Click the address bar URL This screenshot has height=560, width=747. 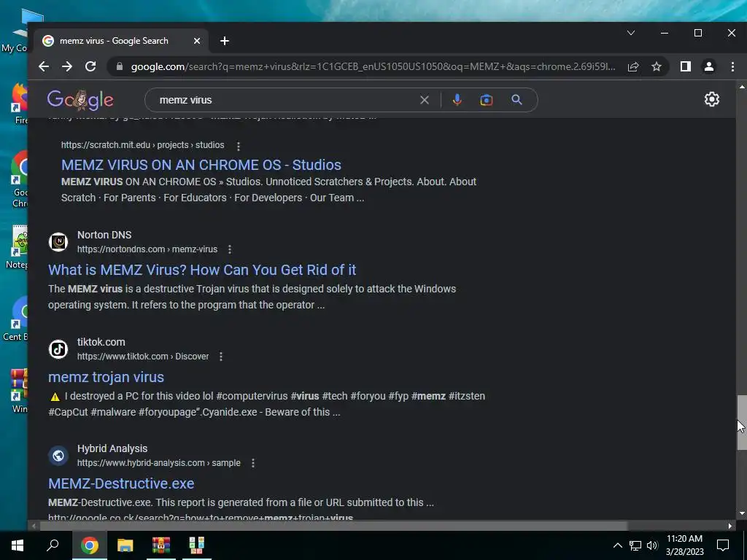pyautogui.click(x=373, y=66)
